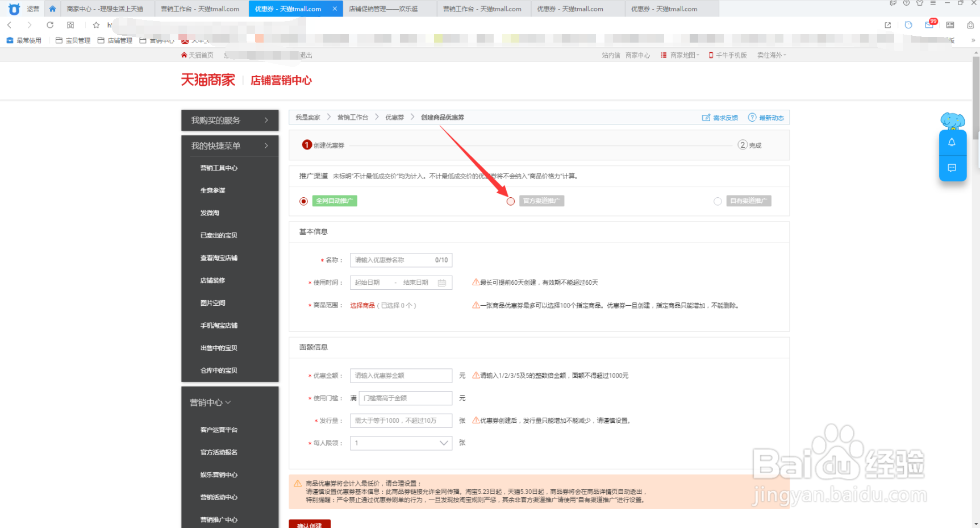Click the 优惠金额 amount input field

click(x=401, y=376)
